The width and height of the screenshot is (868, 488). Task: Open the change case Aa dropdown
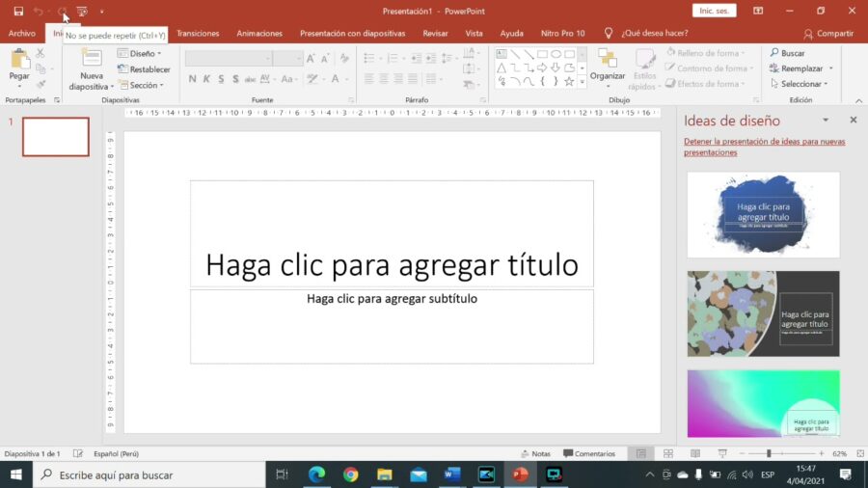click(289, 79)
